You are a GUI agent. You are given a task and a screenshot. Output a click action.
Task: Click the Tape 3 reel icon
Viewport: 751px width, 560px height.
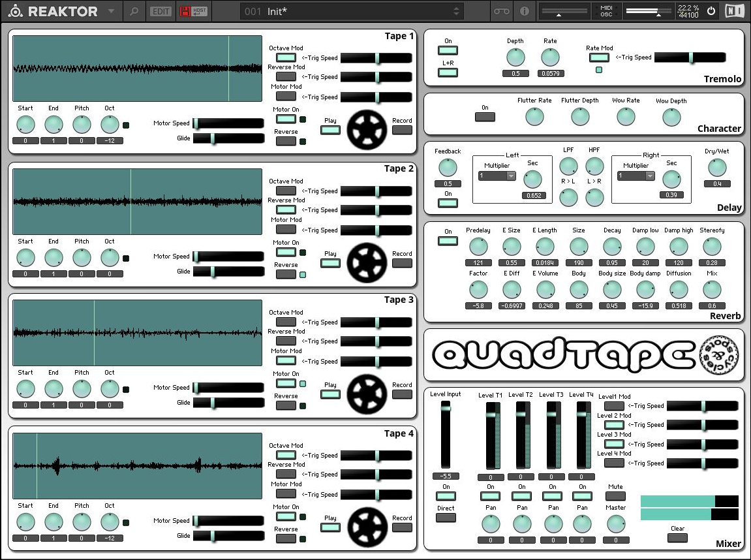click(367, 394)
